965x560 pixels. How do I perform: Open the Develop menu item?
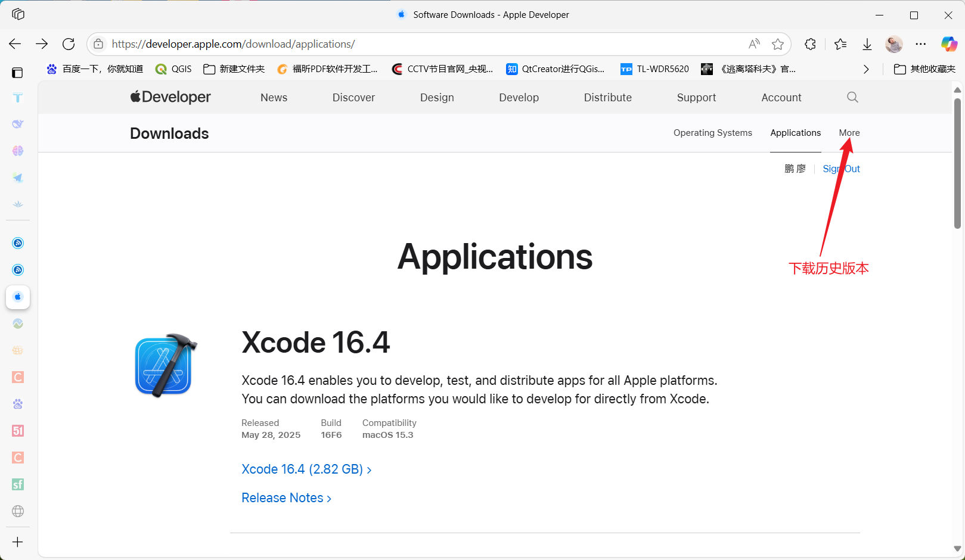(x=519, y=98)
